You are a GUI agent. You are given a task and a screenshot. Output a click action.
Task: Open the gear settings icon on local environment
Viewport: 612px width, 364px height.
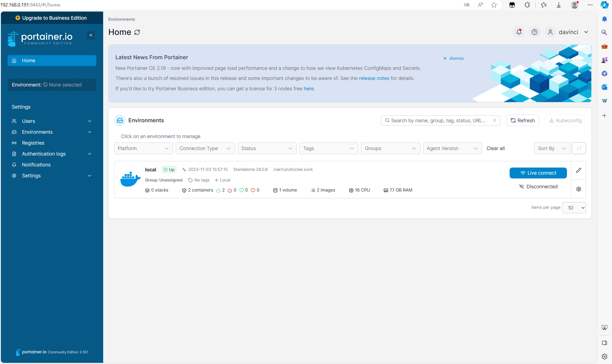pyautogui.click(x=578, y=189)
